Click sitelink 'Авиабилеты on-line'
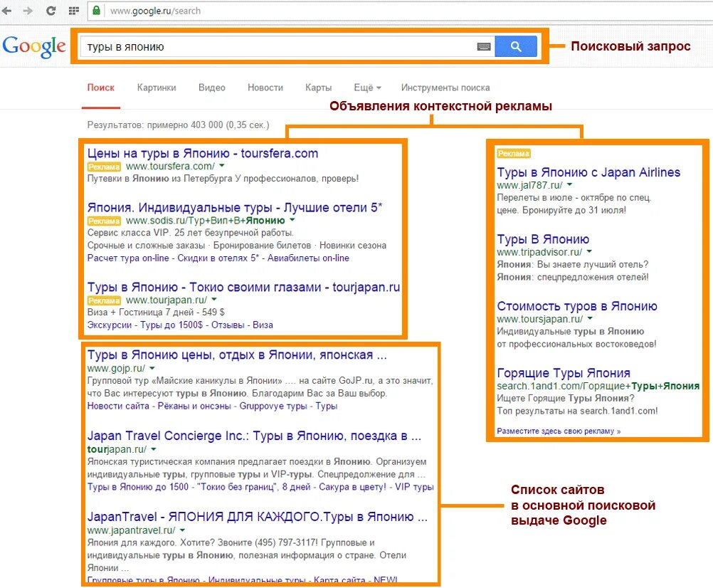The height and width of the screenshot is (588, 713). [x=308, y=258]
